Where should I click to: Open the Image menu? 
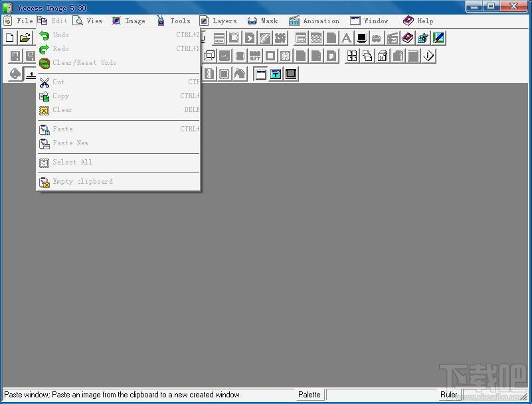129,21
